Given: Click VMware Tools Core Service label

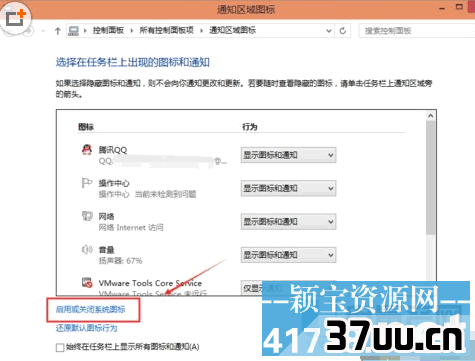Looking at the screenshot, I should 150,283.
